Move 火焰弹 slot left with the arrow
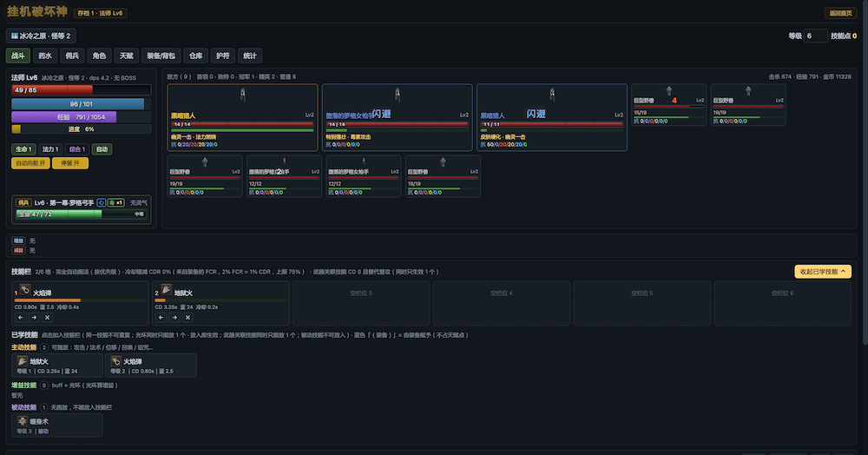Viewport: 868px width, 455px height. (21, 317)
